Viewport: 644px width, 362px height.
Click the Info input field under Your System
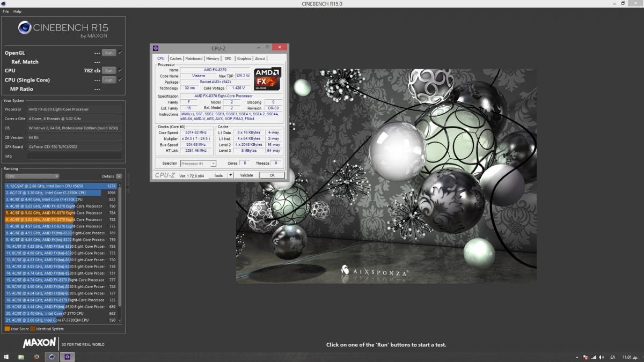click(75, 156)
